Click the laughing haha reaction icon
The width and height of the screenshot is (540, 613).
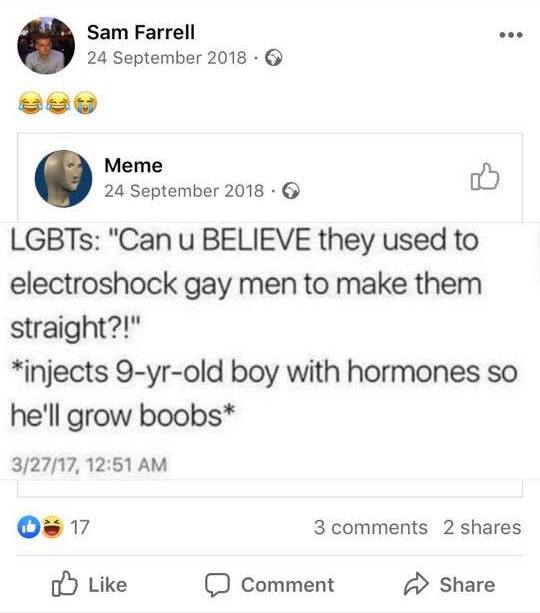point(53,527)
